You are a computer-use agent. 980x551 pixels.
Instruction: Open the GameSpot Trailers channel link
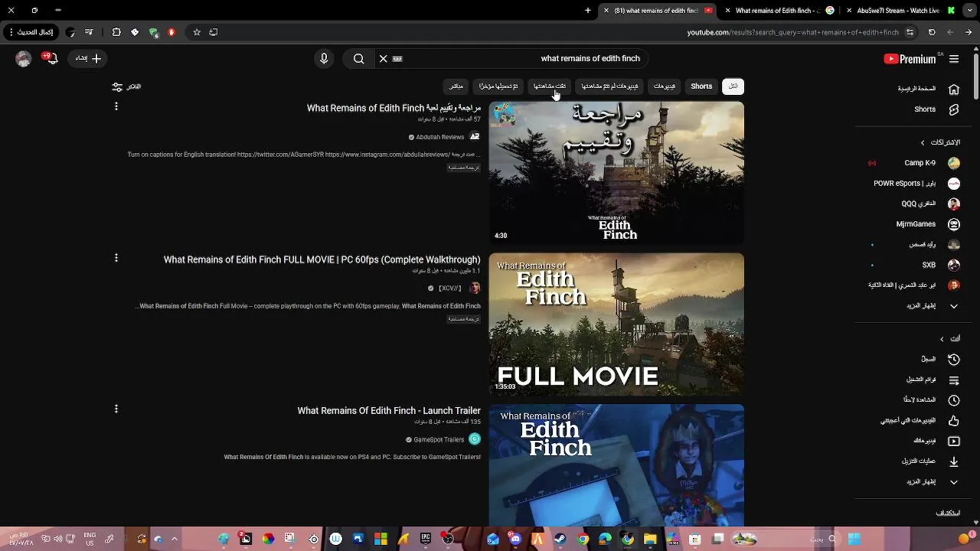click(439, 440)
